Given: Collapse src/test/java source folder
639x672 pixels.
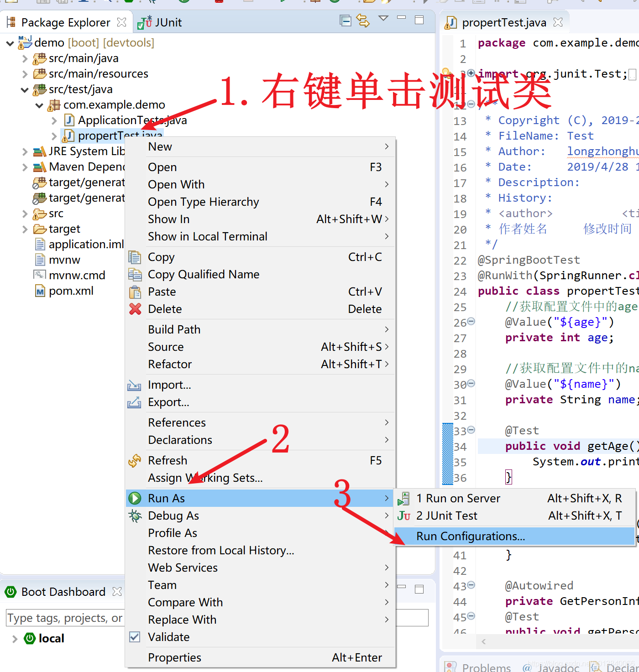Looking at the screenshot, I should (x=25, y=90).
